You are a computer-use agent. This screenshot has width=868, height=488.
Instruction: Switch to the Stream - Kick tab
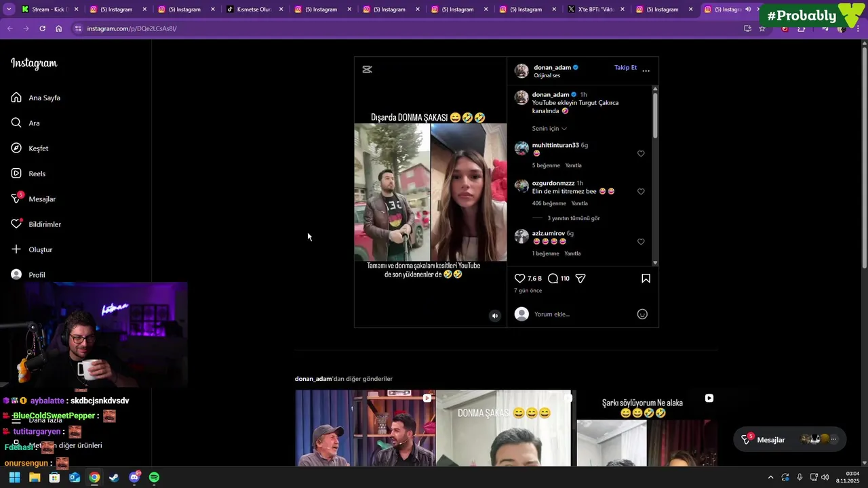tap(50, 9)
